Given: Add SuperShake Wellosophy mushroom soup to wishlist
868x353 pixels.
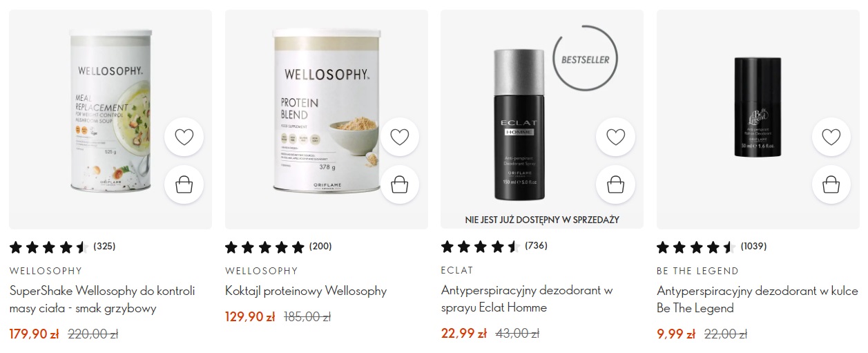Looking at the screenshot, I should 184,137.
